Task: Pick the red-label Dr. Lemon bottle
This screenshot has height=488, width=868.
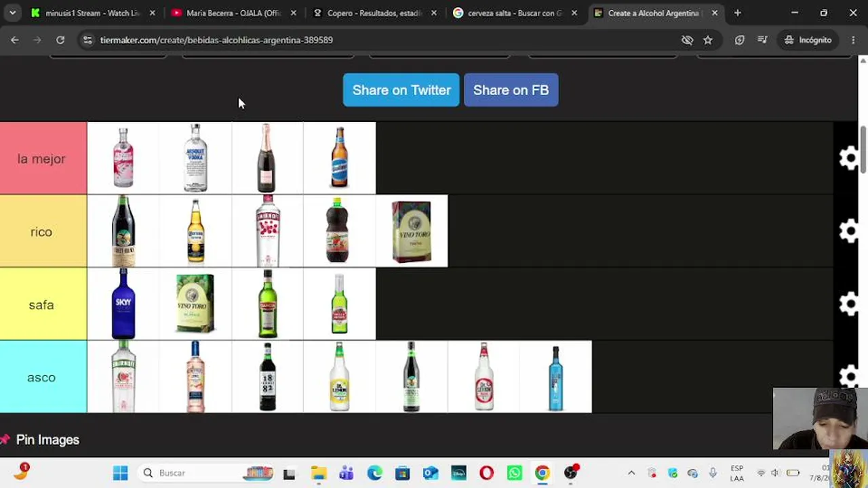Action: coord(484,377)
